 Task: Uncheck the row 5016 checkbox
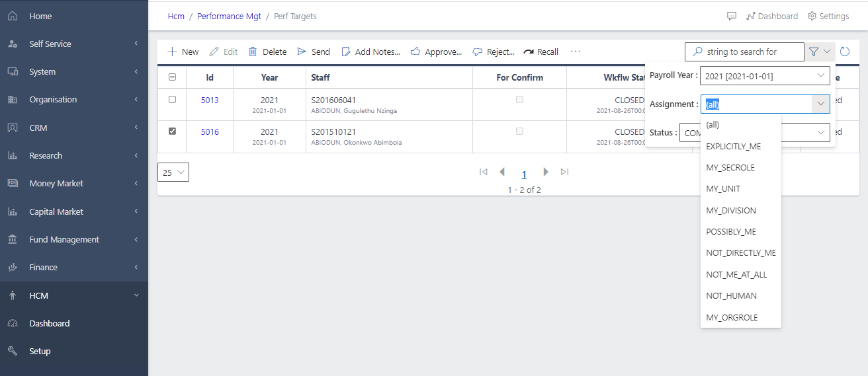173,132
